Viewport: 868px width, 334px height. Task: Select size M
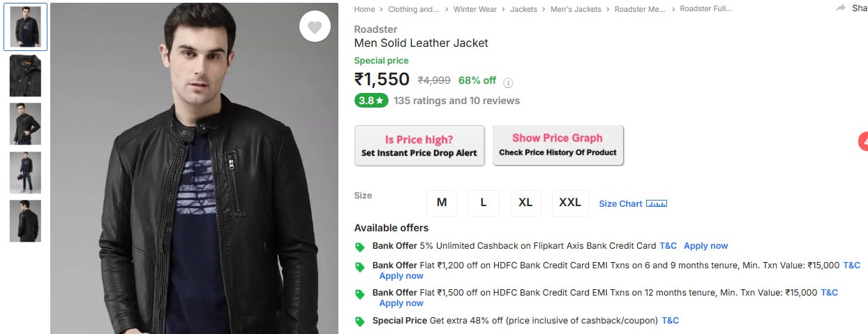442,203
